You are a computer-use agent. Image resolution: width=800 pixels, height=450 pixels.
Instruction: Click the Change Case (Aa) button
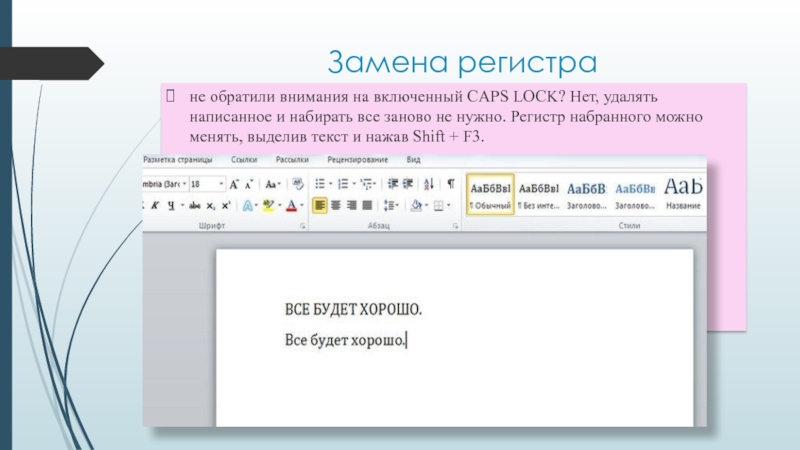(271, 184)
